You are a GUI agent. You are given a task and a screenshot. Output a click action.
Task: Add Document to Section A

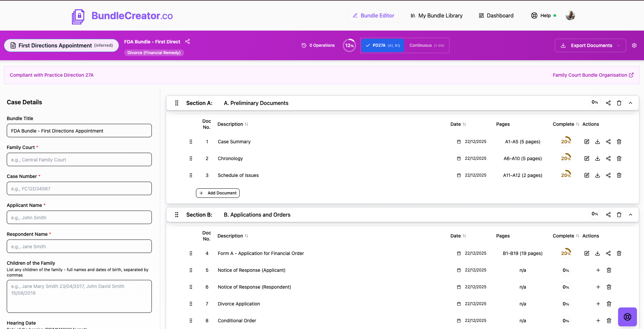[218, 193]
